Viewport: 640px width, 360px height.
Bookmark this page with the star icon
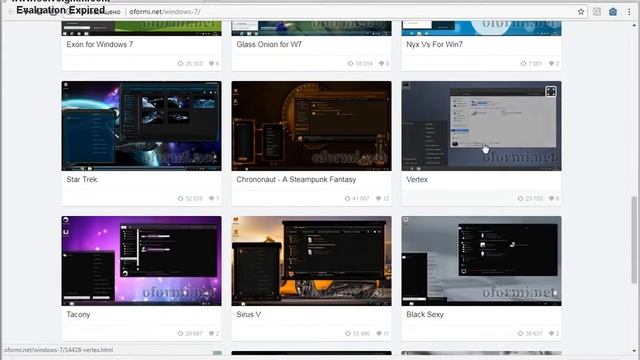[x=581, y=12]
